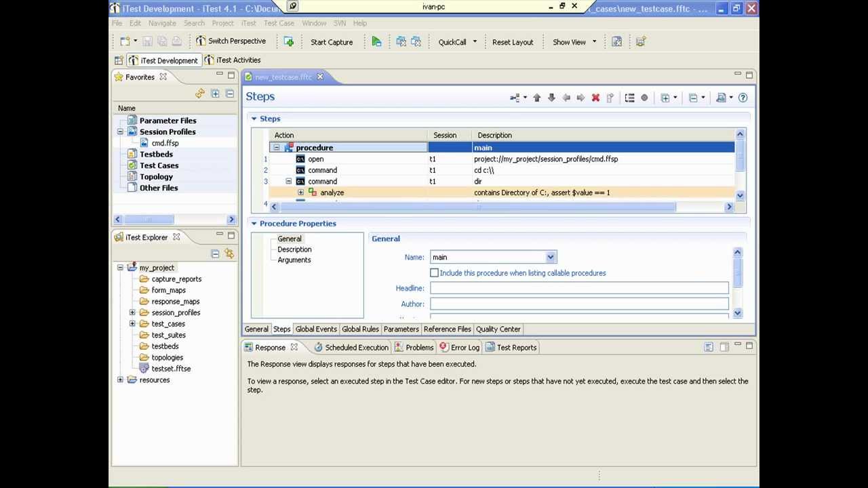This screenshot has width=868, height=488.
Task: Expand the session_profiles folder
Action: click(x=132, y=312)
